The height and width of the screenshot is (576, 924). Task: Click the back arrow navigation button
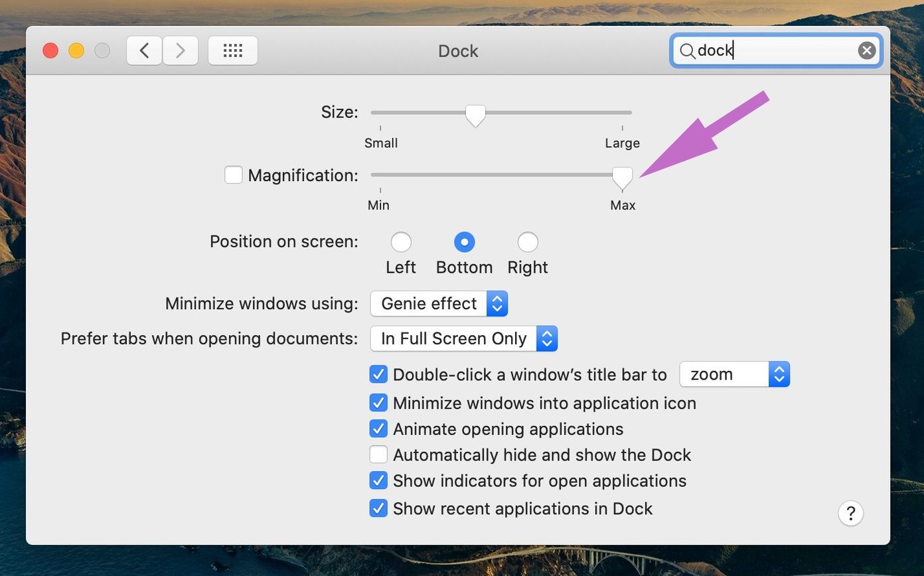pos(144,50)
